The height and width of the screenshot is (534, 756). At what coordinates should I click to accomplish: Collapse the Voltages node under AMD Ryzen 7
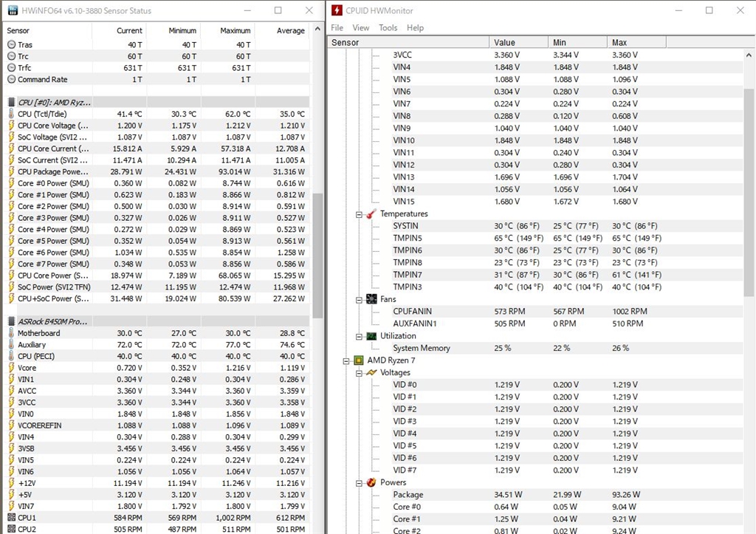[x=359, y=374]
